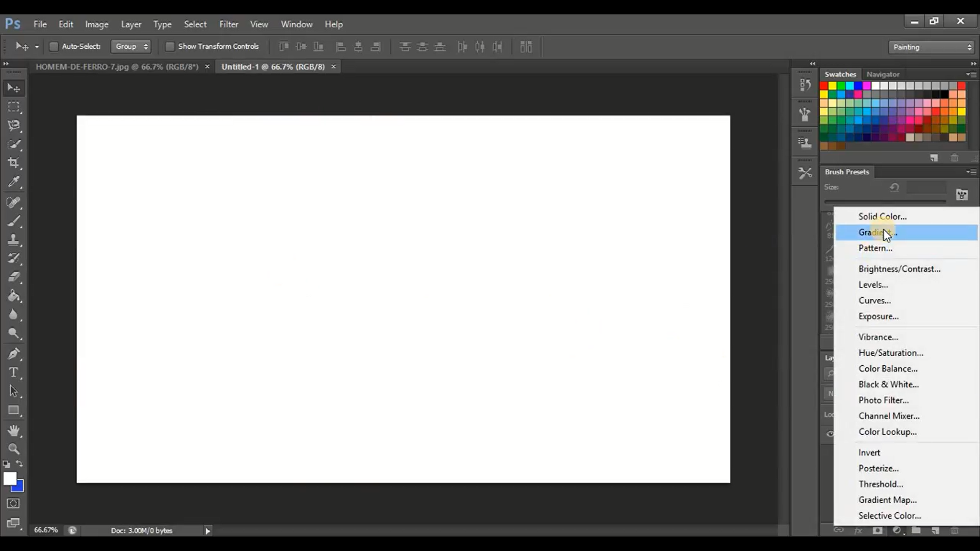Screen dimensions: 980x551
Task: Open the Painting workspace switcher
Action: click(930, 46)
